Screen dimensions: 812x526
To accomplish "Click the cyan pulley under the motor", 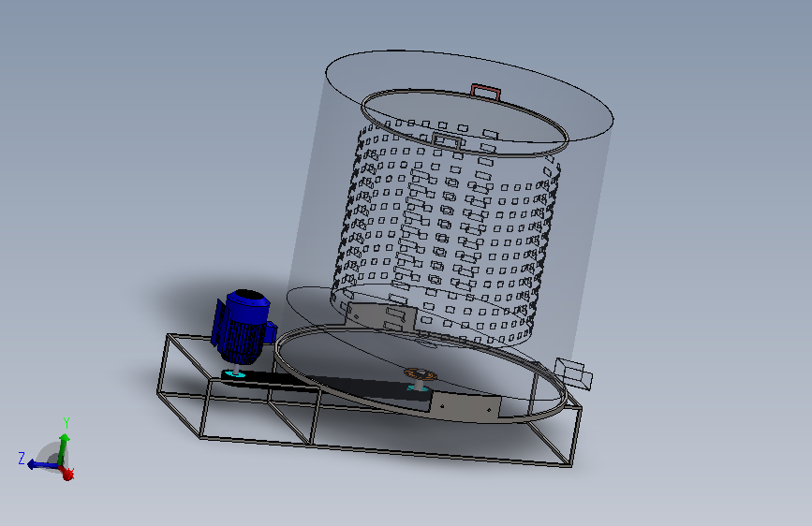I will [x=233, y=374].
